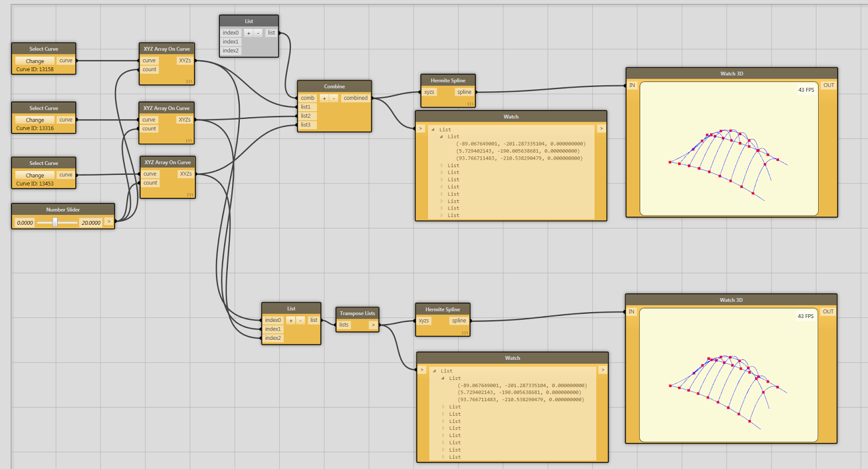Viewport: 868px width, 469px height.
Task: Select the upper Hermite Spline node title
Action: (448, 80)
